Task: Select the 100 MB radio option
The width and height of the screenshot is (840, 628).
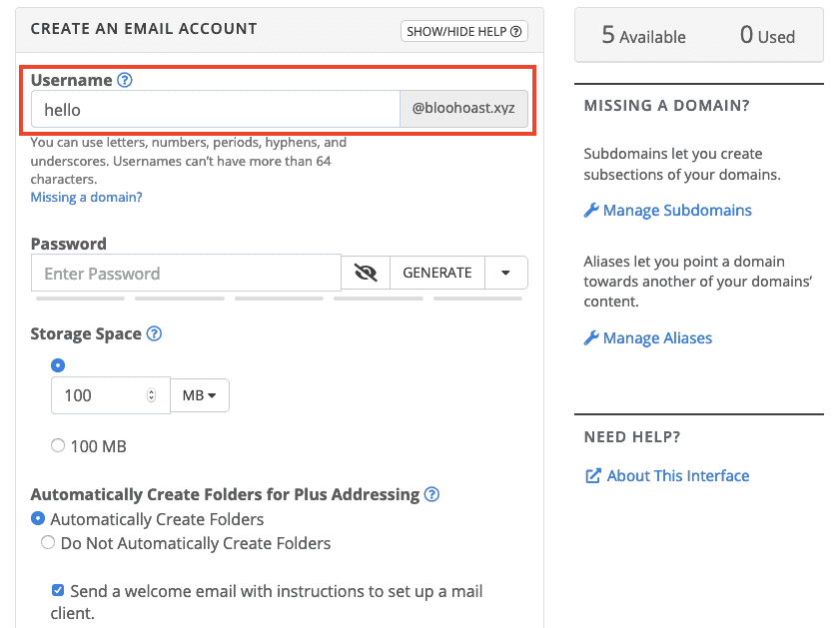Action: tap(58, 446)
